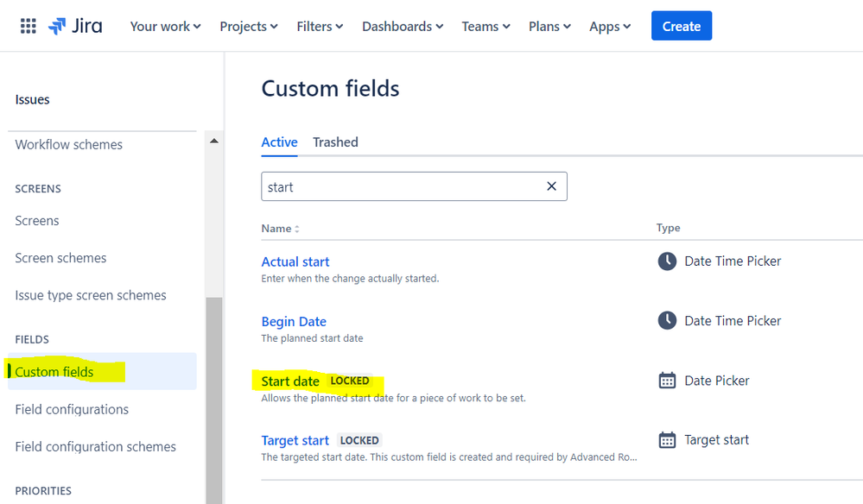The height and width of the screenshot is (504, 863).
Task: Expand the Filters dropdown
Action: click(320, 26)
